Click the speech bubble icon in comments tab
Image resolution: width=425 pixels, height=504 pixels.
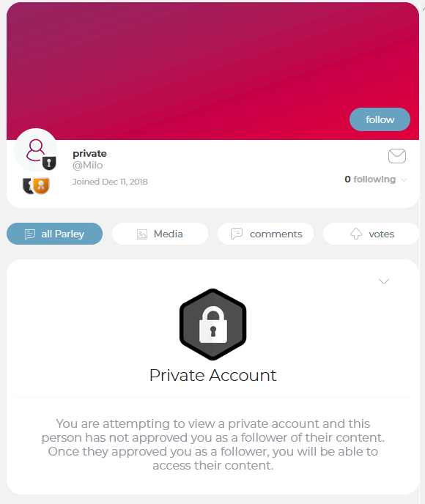(x=237, y=234)
